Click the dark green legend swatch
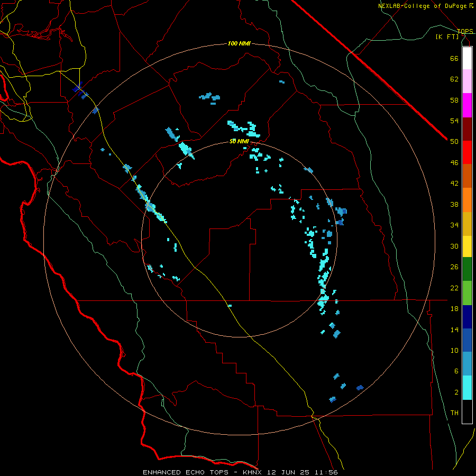Screen dimensions: 476x476 pyautogui.click(x=467, y=269)
